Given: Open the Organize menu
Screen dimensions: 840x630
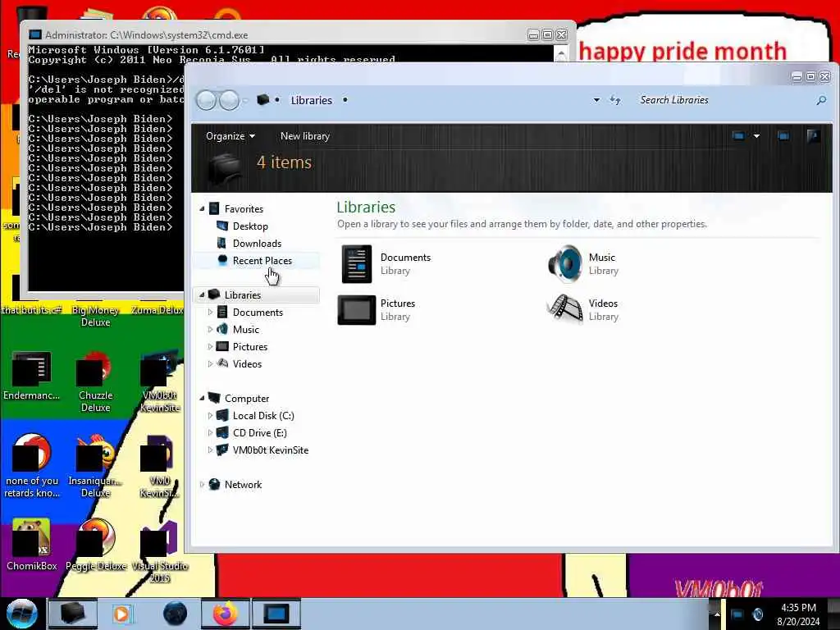Looking at the screenshot, I should pos(231,136).
